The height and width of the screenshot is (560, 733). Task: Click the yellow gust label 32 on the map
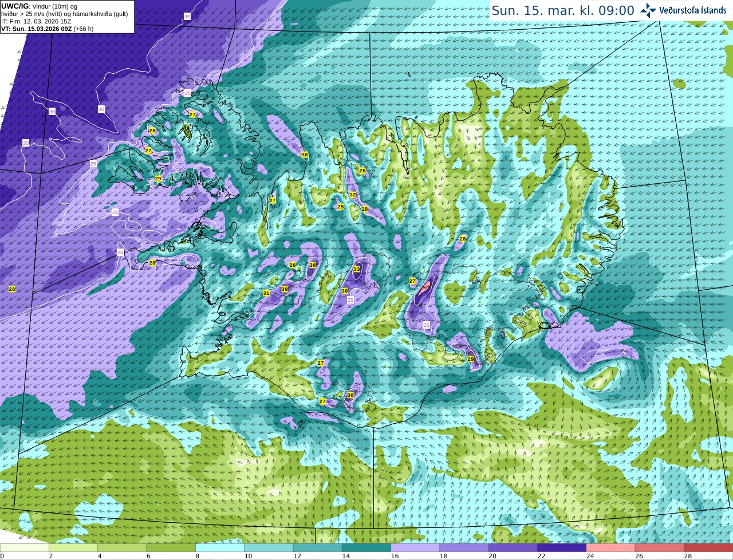353,195
